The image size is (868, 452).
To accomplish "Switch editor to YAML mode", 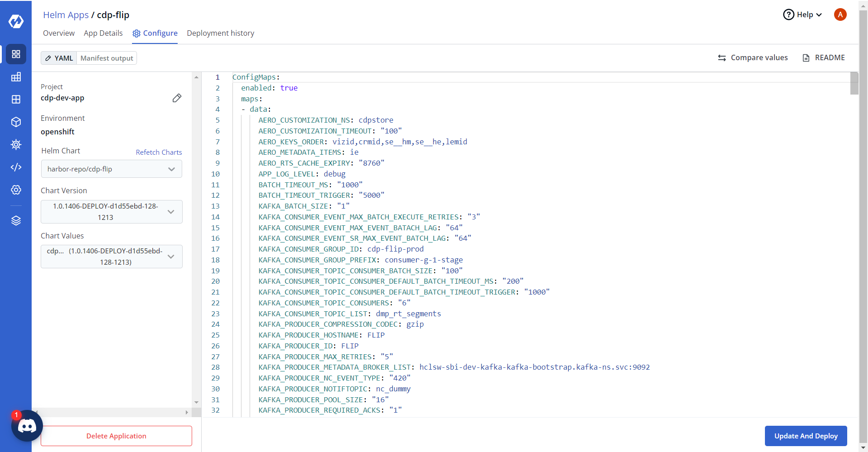I will (59, 58).
